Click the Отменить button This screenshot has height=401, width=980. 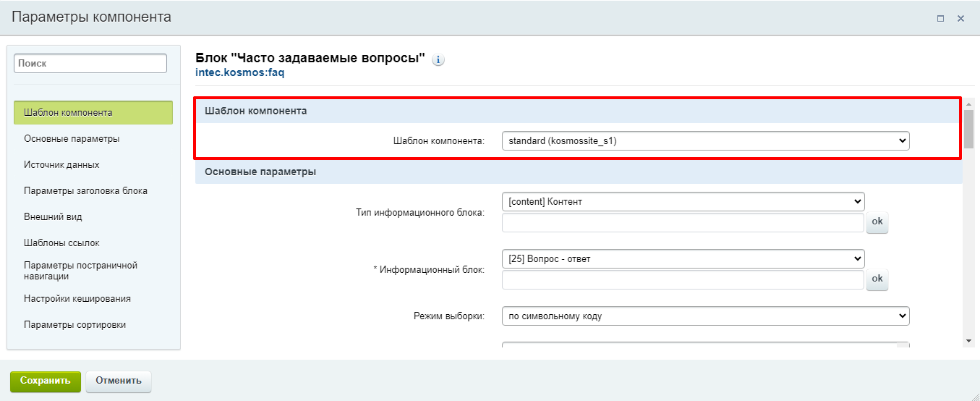pos(119,381)
